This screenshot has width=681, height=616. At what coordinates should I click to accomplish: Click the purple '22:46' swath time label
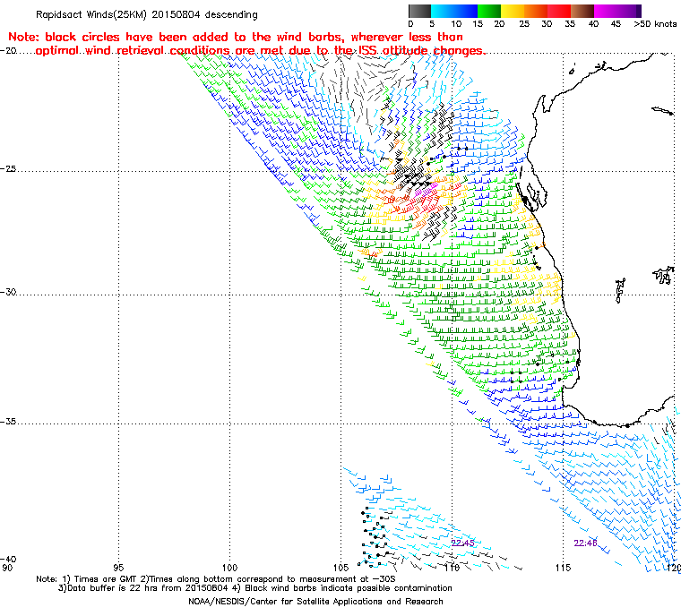coord(585,543)
